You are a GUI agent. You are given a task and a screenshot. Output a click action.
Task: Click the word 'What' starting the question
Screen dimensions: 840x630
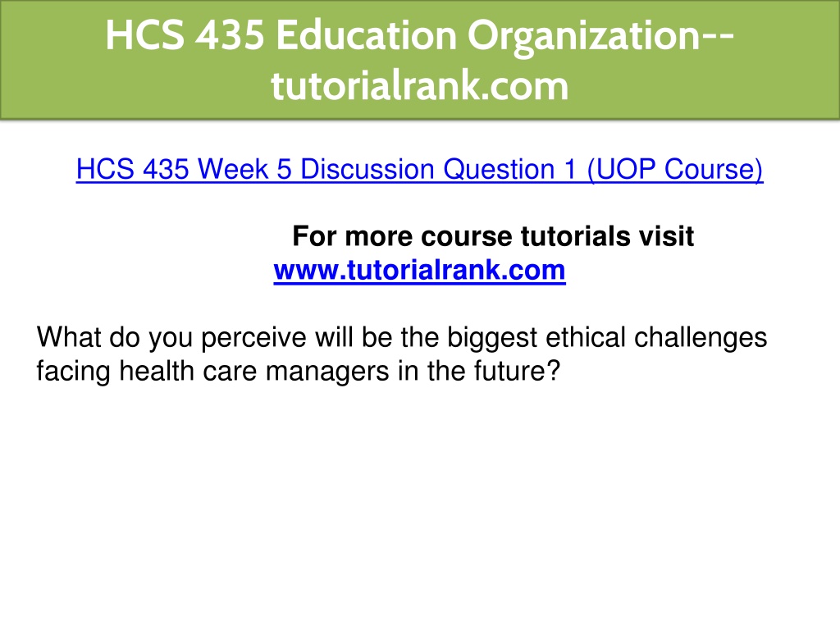pos(69,337)
